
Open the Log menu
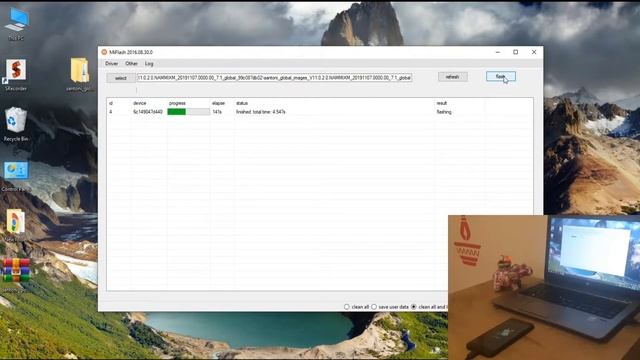pos(149,64)
